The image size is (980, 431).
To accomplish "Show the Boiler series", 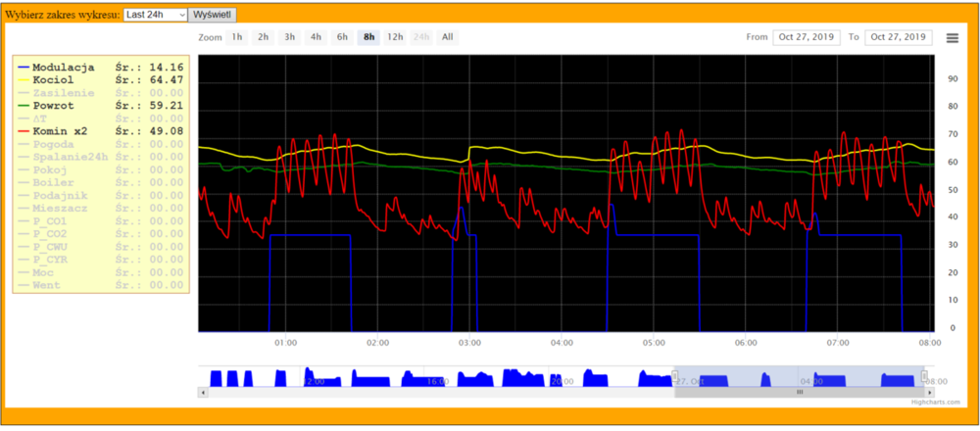I will [53, 181].
